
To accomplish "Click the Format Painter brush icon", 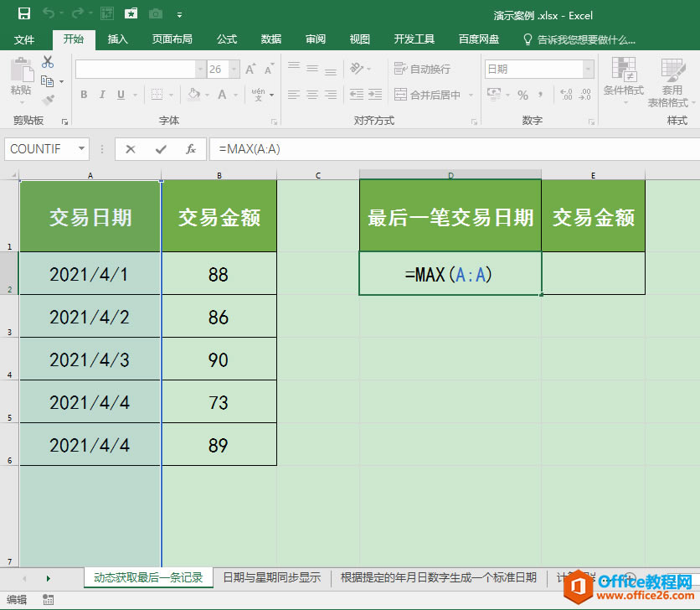I will click(x=48, y=99).
